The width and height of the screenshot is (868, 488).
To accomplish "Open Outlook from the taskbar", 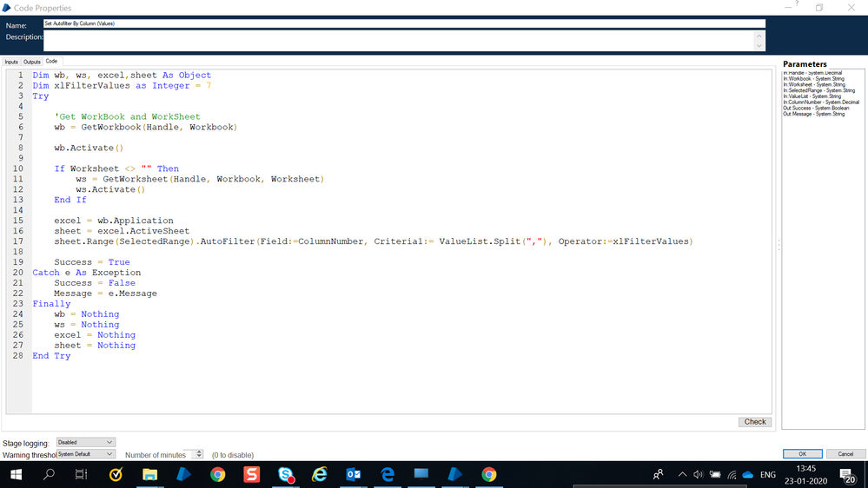I will [x=353, y=474].
